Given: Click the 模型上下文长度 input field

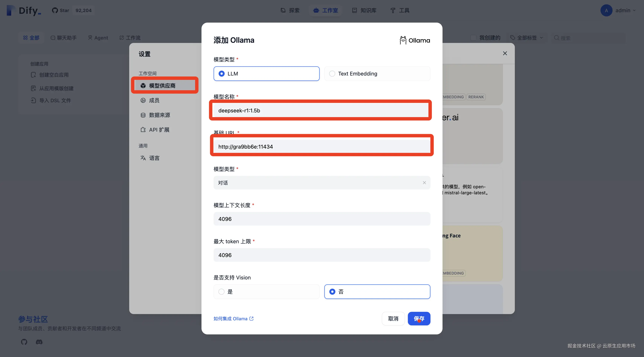Looking at the screenshot, I should (321, 219).
